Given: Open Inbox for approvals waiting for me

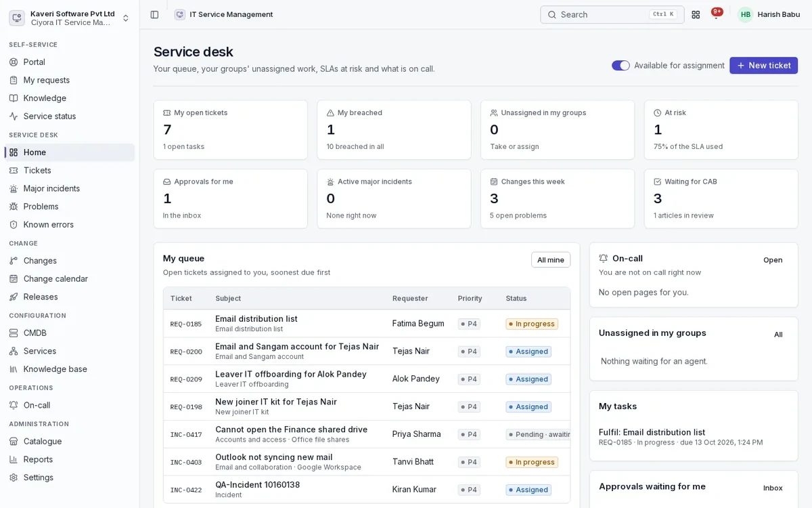Looking at the screenshot, I should (773, 488).
